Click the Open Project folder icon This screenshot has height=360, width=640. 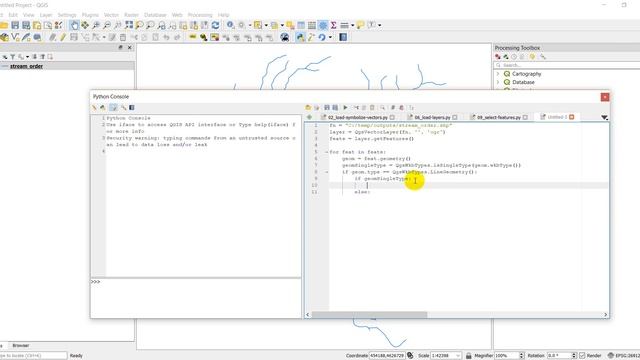pyautogui.click(x=4, y=25)
